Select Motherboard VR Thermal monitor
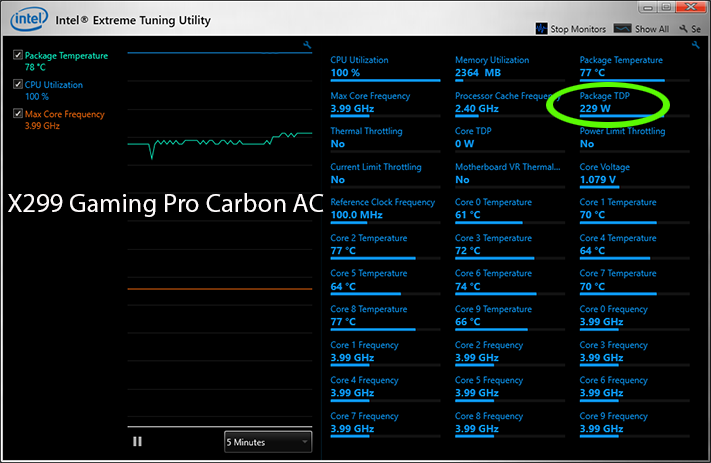Viewport: 711px width, 463px height. coord(510,174)
